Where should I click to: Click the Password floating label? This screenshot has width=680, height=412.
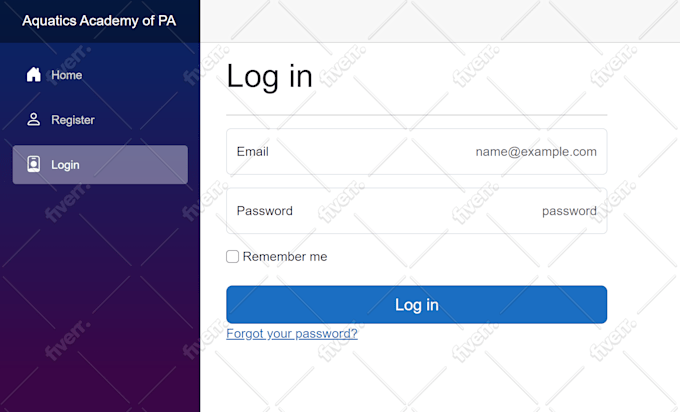point(265,211)
